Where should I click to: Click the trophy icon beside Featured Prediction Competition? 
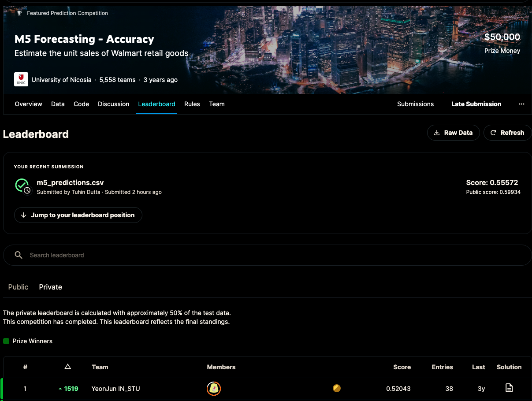click(19, 13)
